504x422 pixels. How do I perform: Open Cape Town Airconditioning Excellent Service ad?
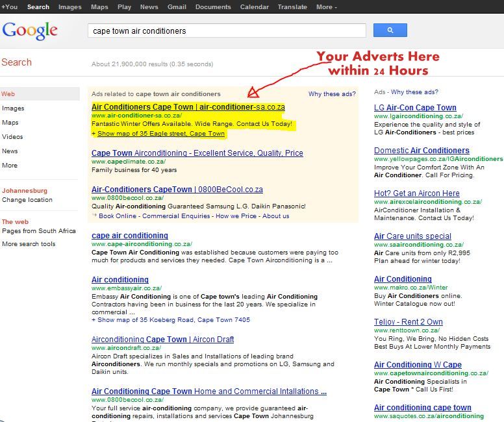(197, 153)
